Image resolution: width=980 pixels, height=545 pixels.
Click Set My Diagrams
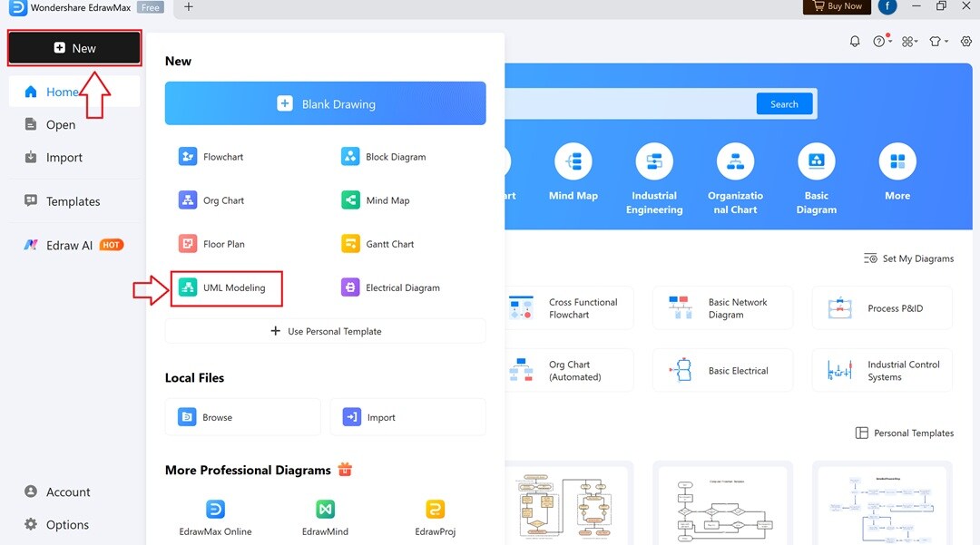pos(908,258)
